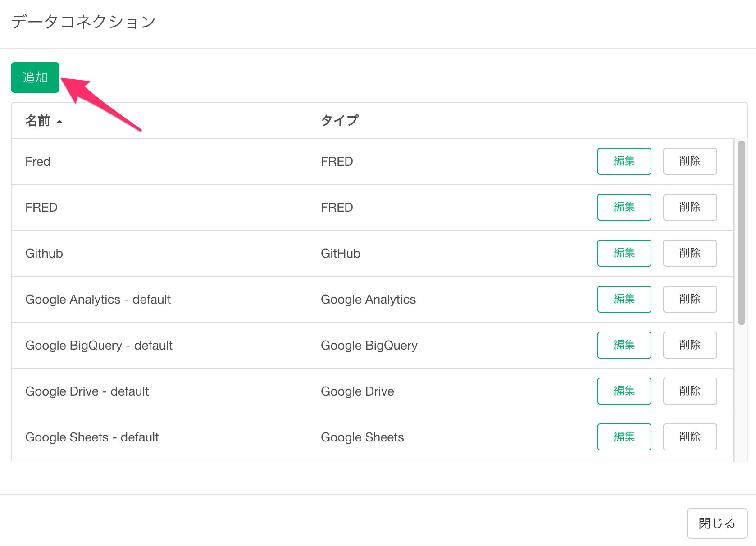The width and height of the screenshot is (756, 546).
Task: Delete the Google BigQuery - default row
Action: coord(690,345)
